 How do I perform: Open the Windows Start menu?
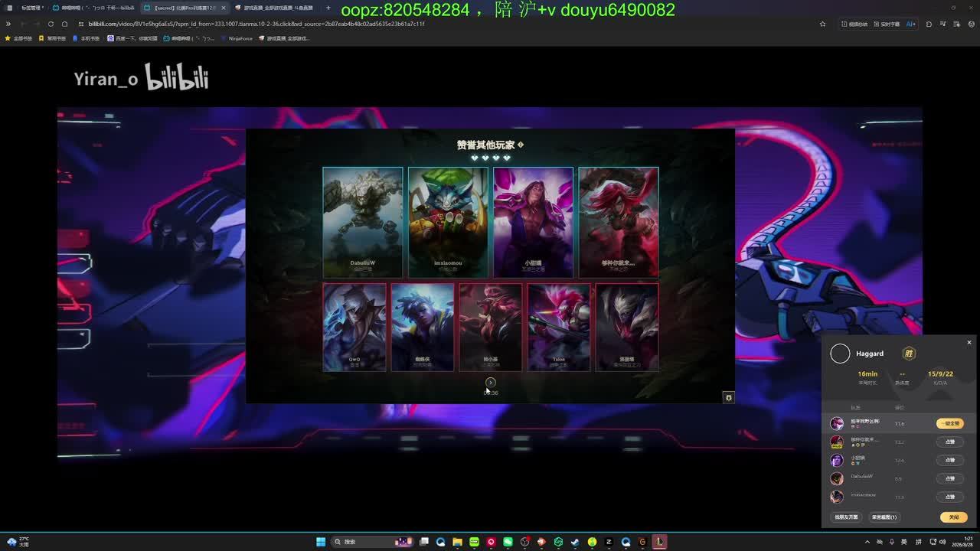pyautogui.click(x=322, y=542)
